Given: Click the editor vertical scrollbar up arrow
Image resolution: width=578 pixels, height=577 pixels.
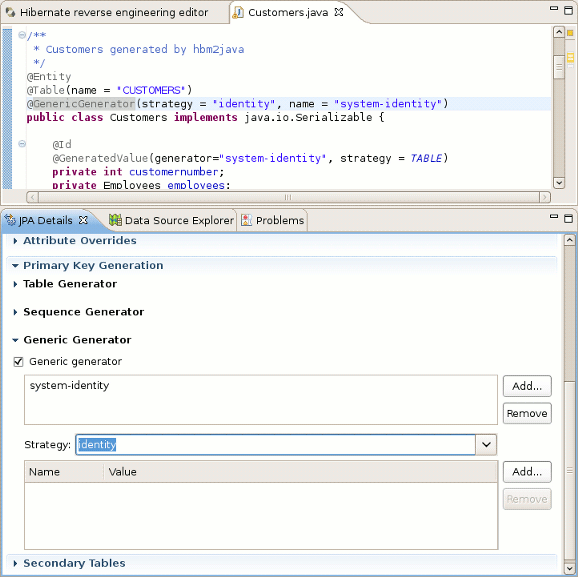Looking at the screenshot, I should (x=559, y=32).
